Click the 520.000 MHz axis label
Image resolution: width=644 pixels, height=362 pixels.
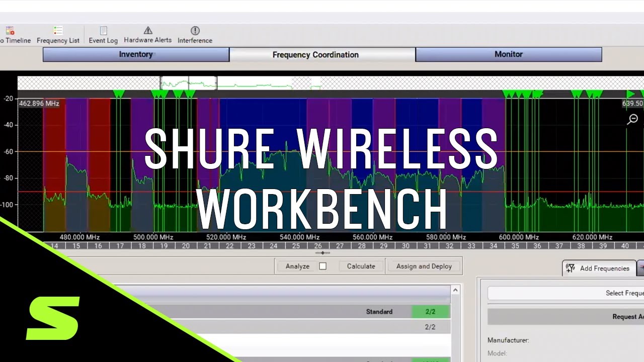click(226, 237)
